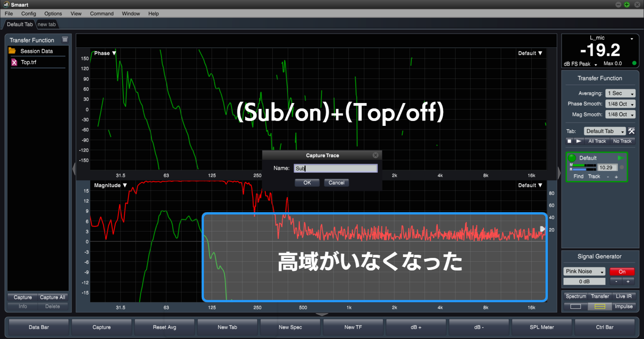Select the split two-pane view icon
644x339 pixels.
(599, 306)
